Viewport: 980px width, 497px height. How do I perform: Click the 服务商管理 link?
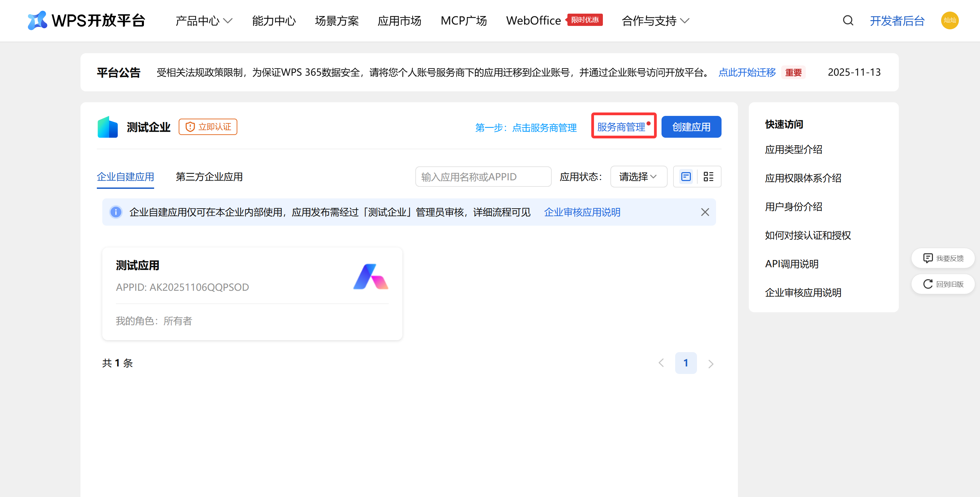[x=621, y=127]
